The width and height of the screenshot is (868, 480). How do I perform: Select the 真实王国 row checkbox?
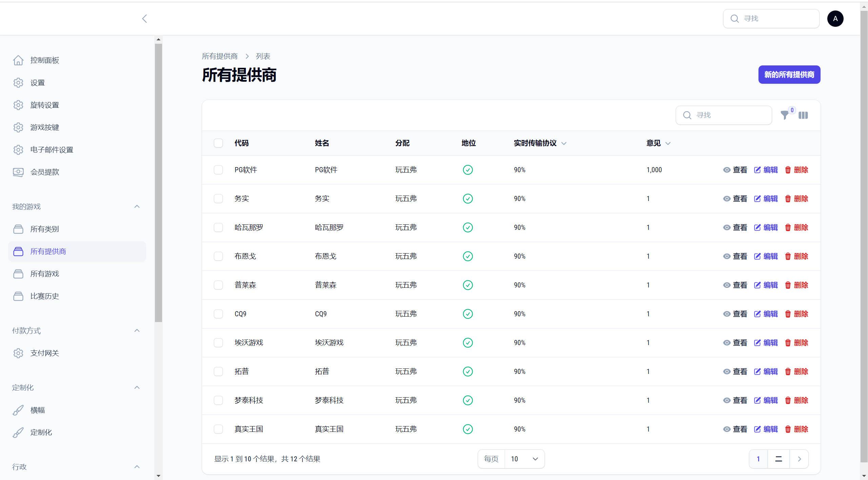tap(218, 429)
